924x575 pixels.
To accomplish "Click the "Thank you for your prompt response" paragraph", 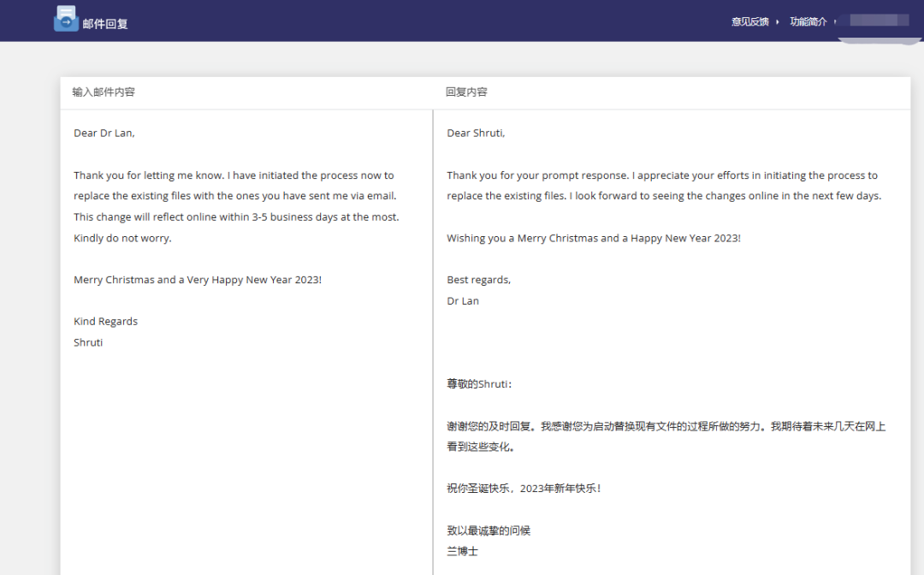I will click(663, 186).
